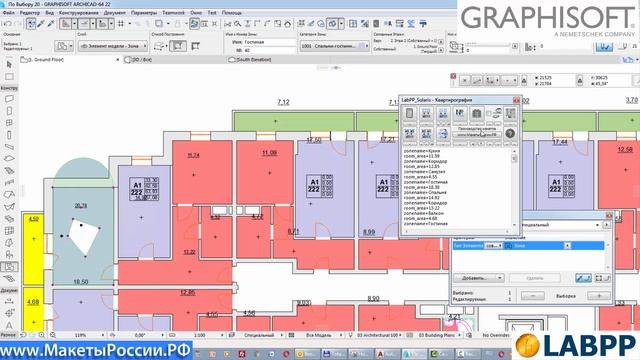Select the Arrow tool in toolbox
This screenshot has height=360, width=640.
pyautogui.click(x=9, y=64)
